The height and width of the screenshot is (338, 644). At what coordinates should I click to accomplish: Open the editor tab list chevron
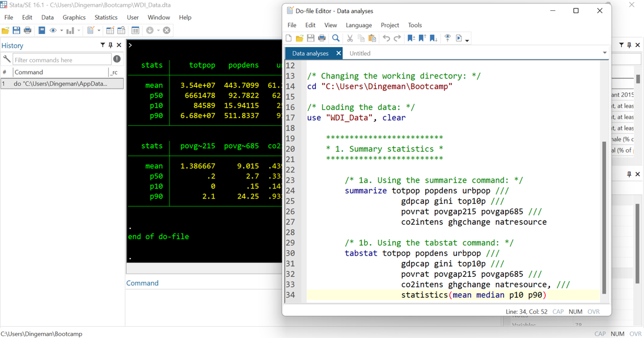(x=605, y=53)
